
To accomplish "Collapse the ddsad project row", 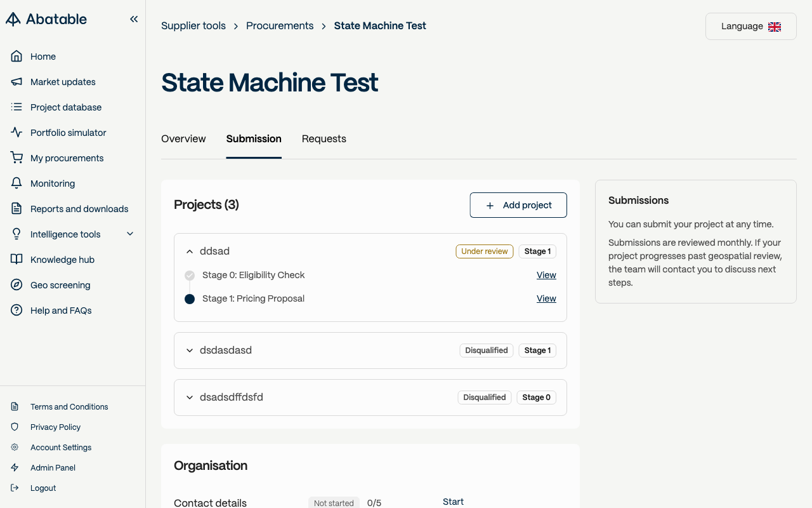I will (190, 251).
